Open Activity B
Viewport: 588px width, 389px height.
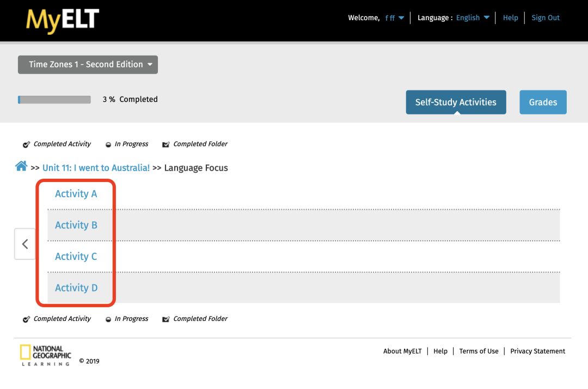(x=76, y=225)
